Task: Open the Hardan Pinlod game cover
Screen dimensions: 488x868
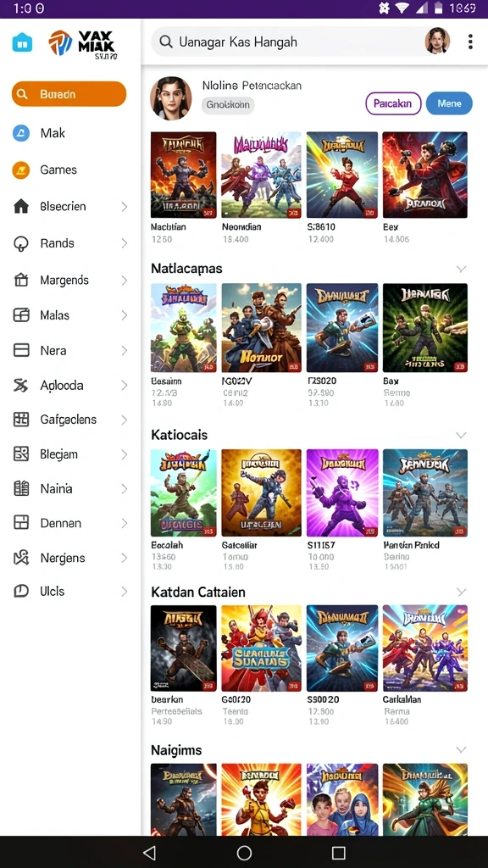Action: tap(425, 492)
